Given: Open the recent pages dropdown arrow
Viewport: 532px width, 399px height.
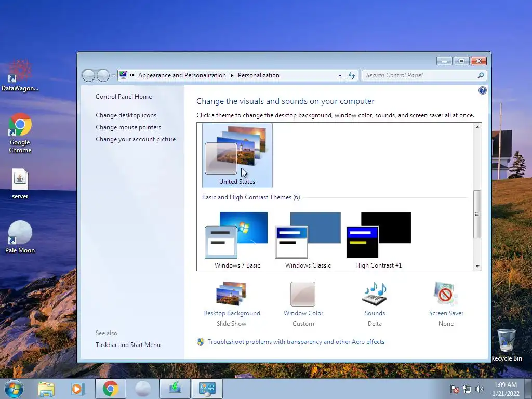Looking at the screenshot, I should pos(113,76).
